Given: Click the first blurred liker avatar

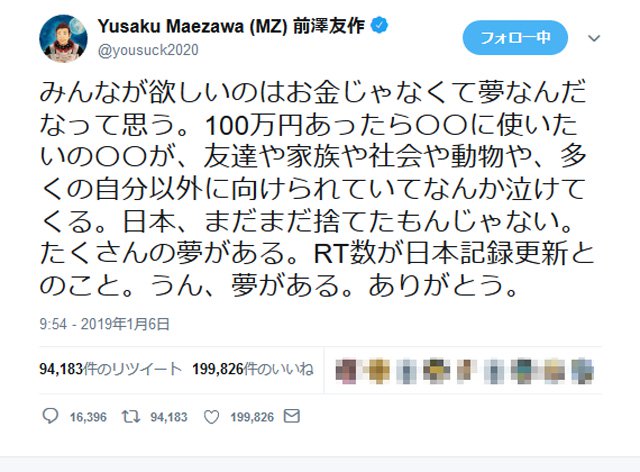Looking at the screenshot, I should [346, 371].
